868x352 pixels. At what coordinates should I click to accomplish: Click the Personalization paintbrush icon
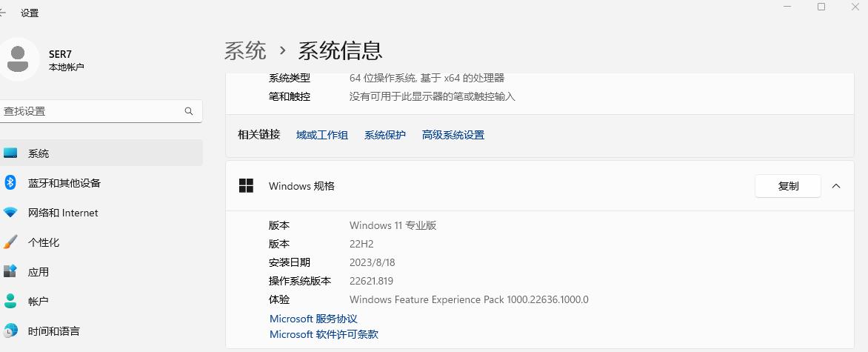tap(10, 242)
